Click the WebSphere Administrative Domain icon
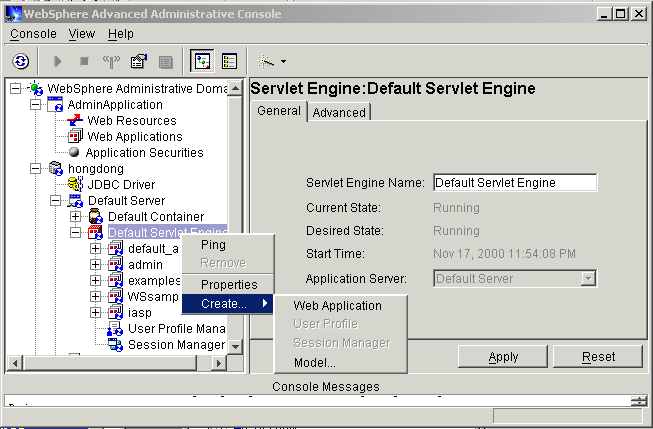653x429 pixels. tap(35, 88)
